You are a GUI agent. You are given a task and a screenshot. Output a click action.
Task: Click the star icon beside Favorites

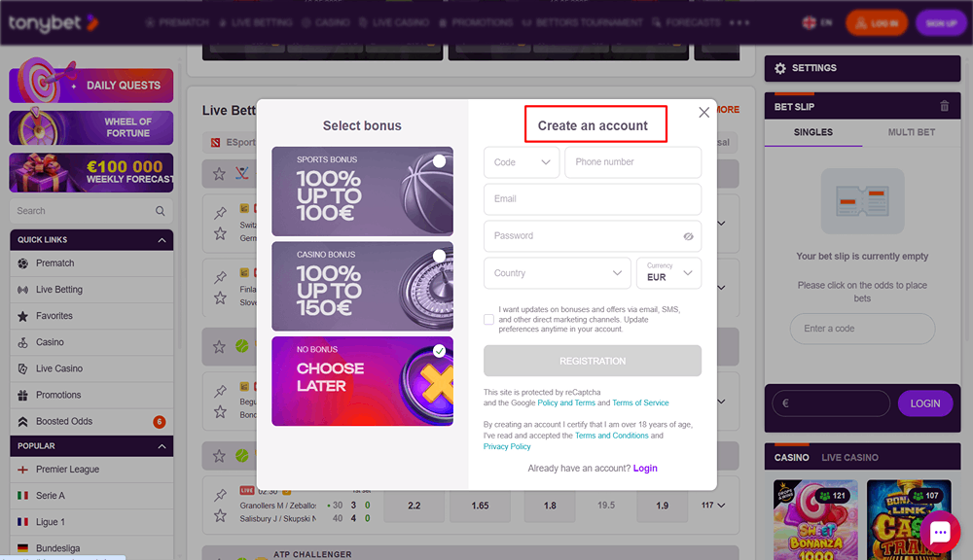coord(23,316)
